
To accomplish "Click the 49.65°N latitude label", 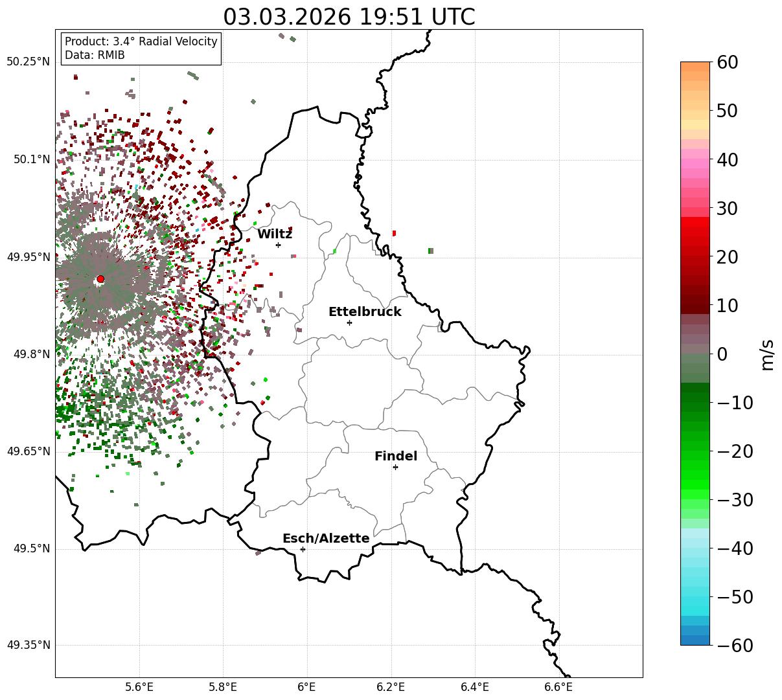I will click(28, 451).
